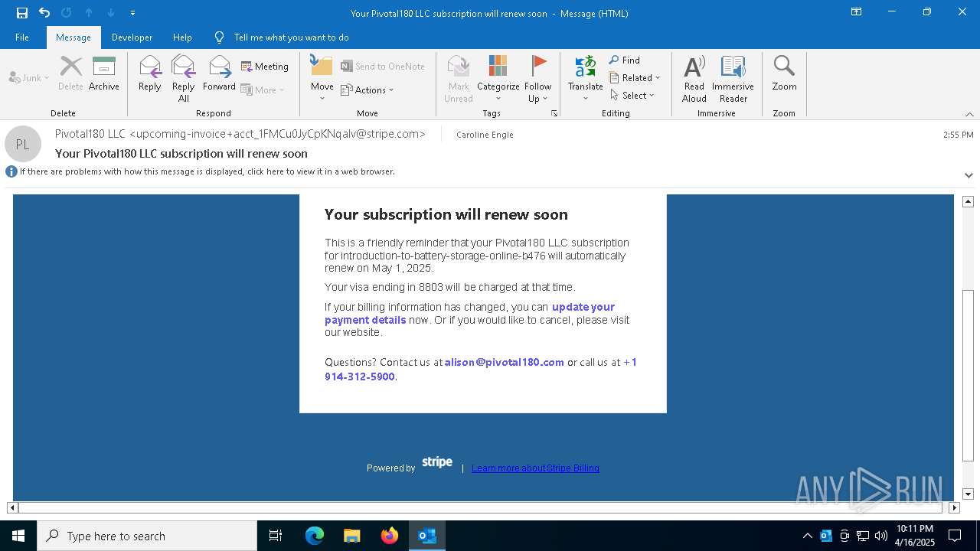Translate the message
The width and height of the screenshot is (980, 551).
(586, 78)
